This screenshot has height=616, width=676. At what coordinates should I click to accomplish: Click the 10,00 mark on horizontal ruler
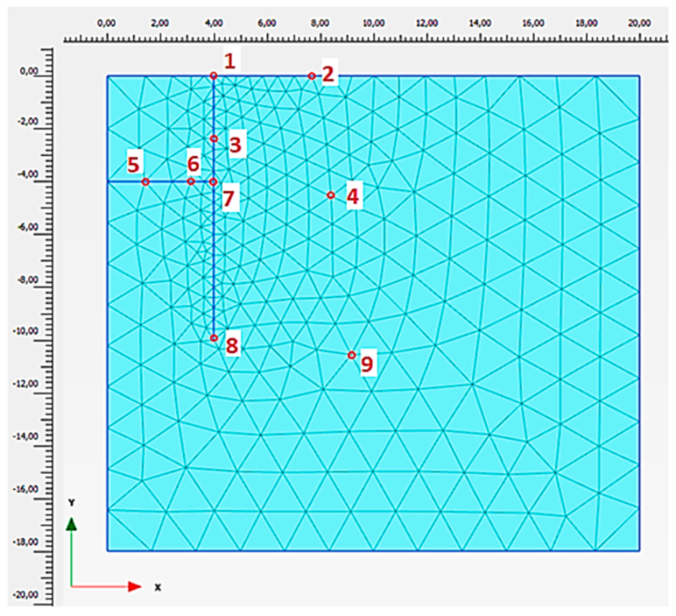click(x=373, y=24)
